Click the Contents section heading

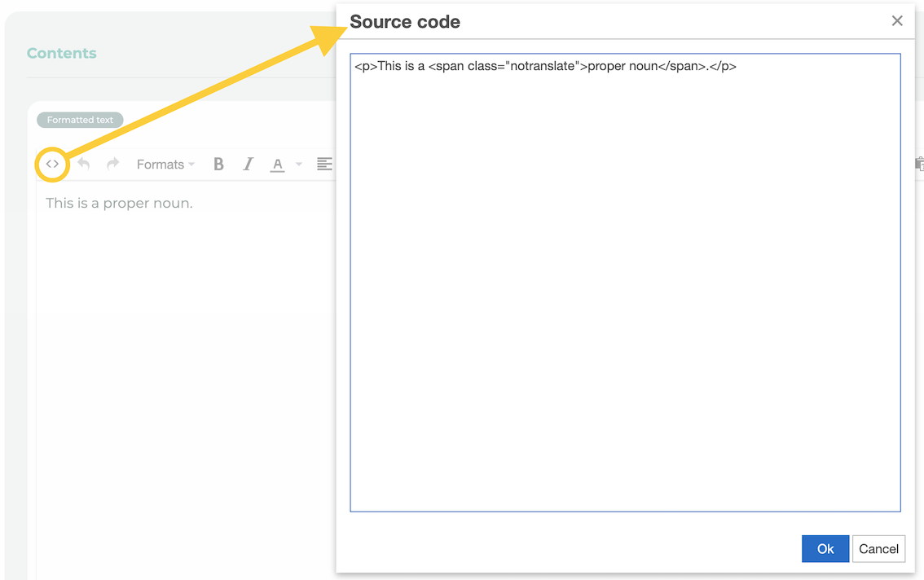[62, 54]
